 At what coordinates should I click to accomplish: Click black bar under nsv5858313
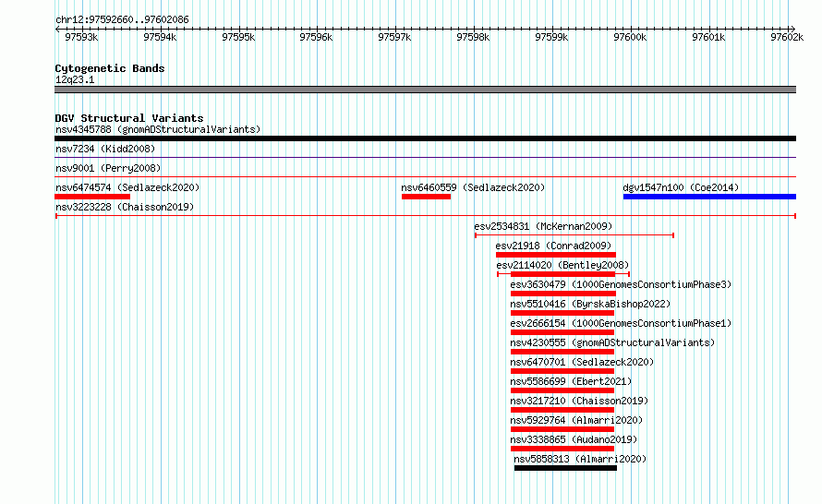565,468
